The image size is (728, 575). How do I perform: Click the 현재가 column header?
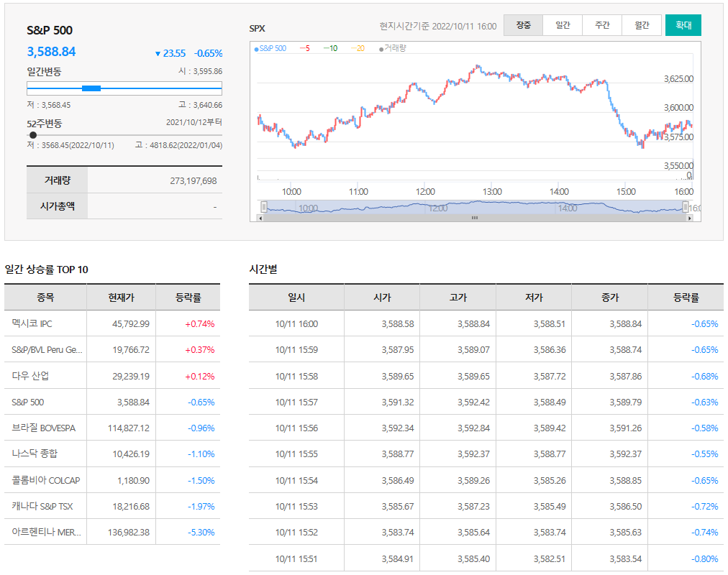[x=121, y=298]
